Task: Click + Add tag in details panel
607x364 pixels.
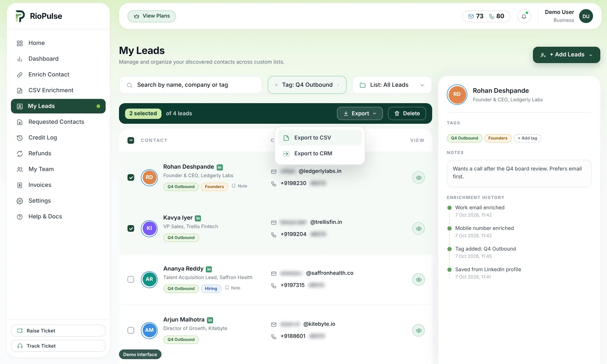Action: (x=527, y=138)
